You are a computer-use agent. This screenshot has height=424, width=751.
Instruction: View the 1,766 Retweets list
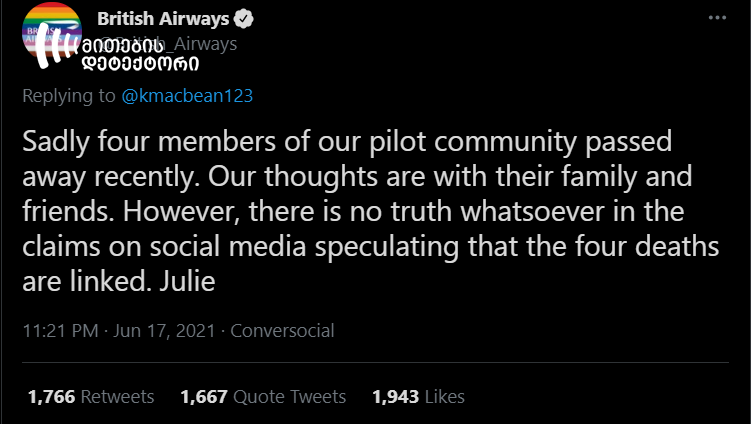click(91, 397)
